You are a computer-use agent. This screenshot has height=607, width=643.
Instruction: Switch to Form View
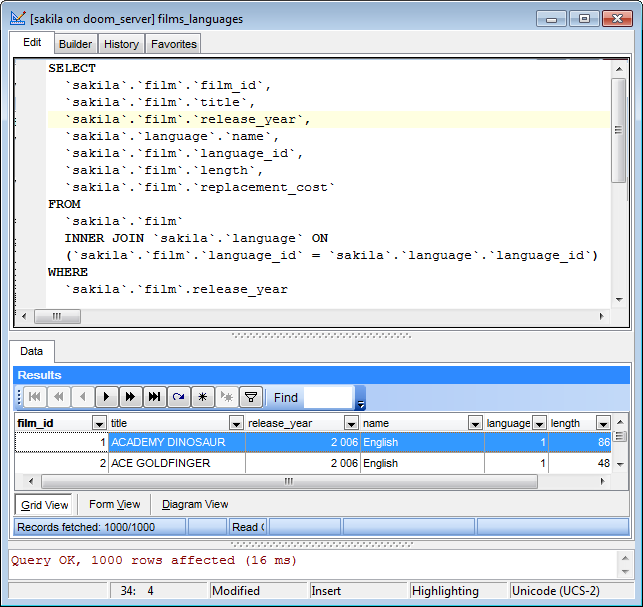(115, 504)
